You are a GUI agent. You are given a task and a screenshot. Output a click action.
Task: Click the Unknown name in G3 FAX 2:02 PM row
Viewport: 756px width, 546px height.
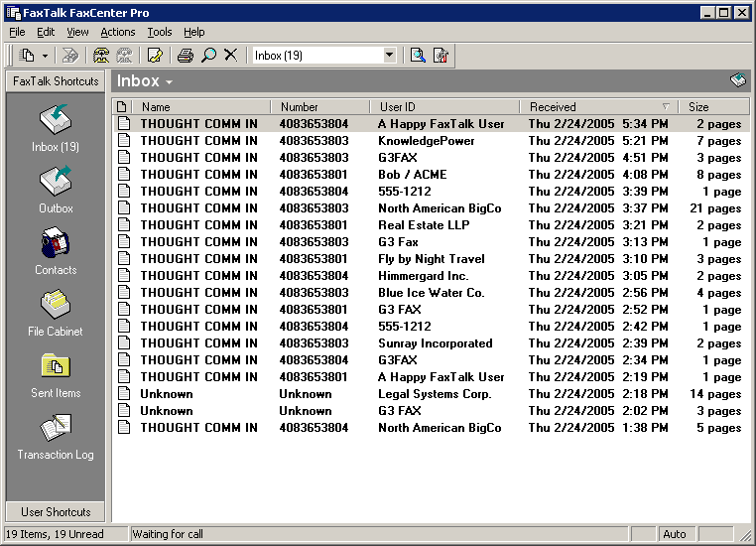[167, 410]
